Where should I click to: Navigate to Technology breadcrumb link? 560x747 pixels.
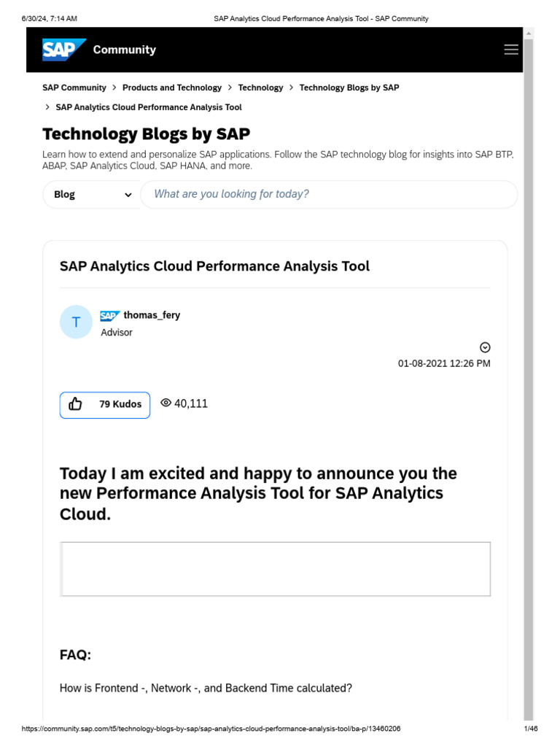(260, 88)
